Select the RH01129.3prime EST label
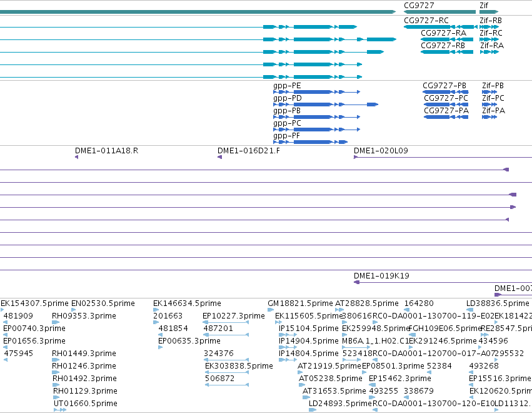This screenshot has width=532, height=413. pyautogui.click(x=85, y=391)
